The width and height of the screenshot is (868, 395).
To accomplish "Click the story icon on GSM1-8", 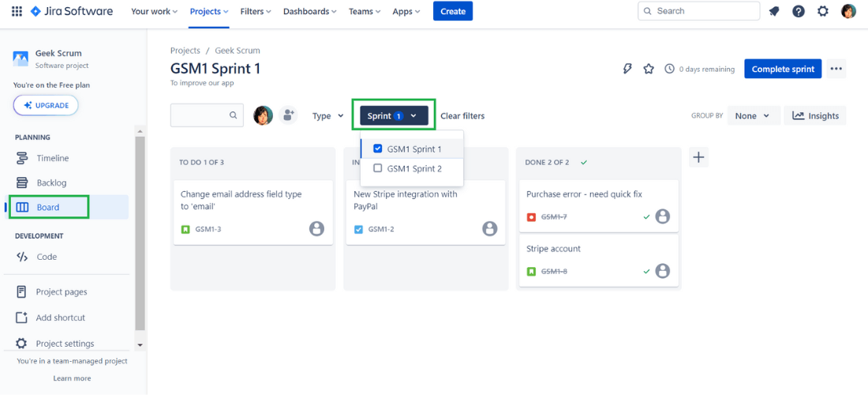I will (x=531, y=272).
